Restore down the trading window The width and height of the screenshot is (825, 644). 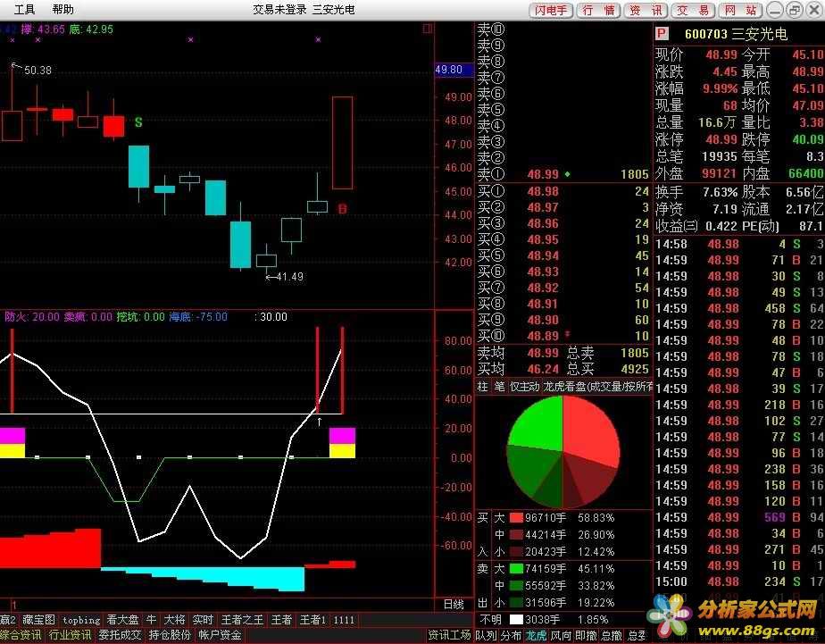point(795,10)
